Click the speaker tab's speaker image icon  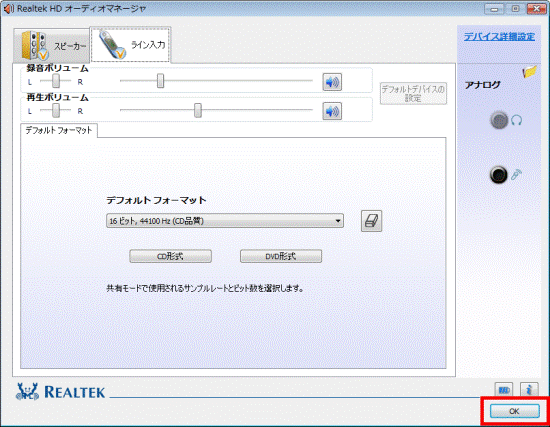(x=34, y=46)
